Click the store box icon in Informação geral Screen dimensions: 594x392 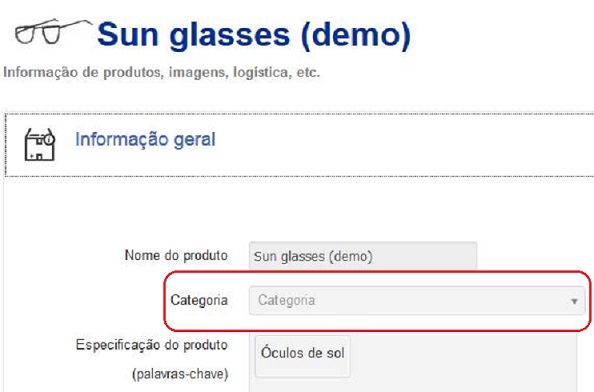(40, 145)
